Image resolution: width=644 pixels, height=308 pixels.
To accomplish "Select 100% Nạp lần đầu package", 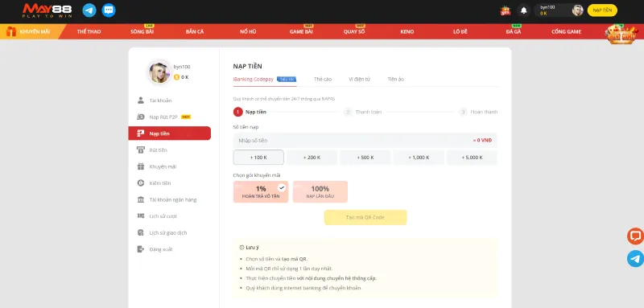I will click(320, 192).
